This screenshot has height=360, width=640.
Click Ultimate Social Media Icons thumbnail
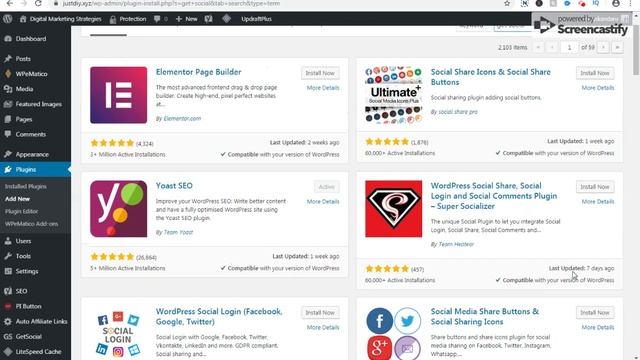pyautogui.click(x=393, y=95)
